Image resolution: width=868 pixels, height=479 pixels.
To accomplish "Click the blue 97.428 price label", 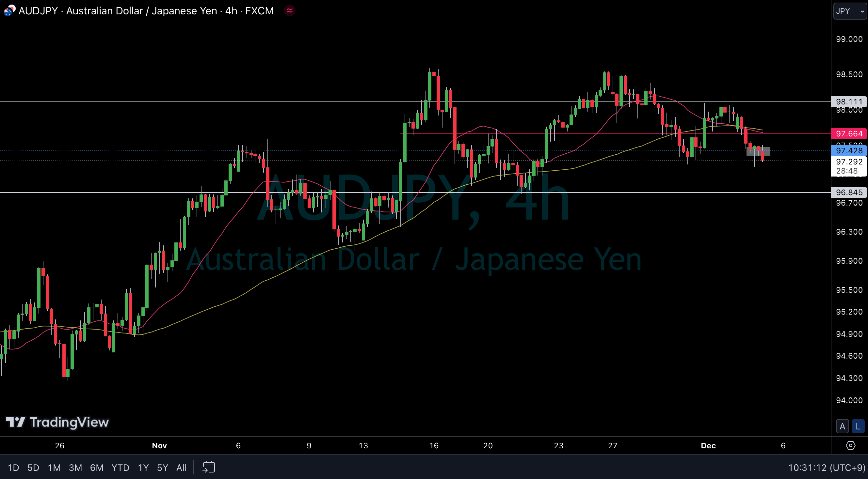I will [849, 150].
